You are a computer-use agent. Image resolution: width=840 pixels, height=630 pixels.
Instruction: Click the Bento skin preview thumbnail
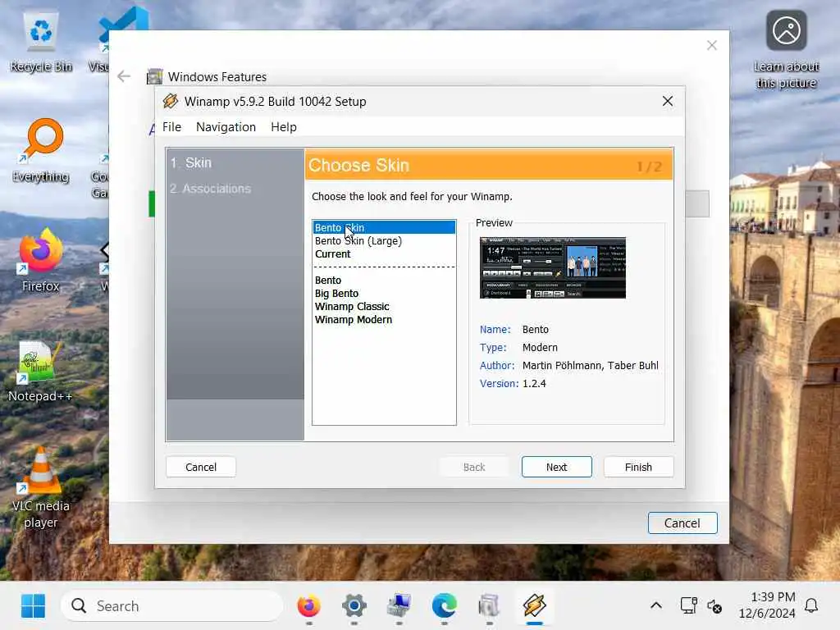coord(552,268)
